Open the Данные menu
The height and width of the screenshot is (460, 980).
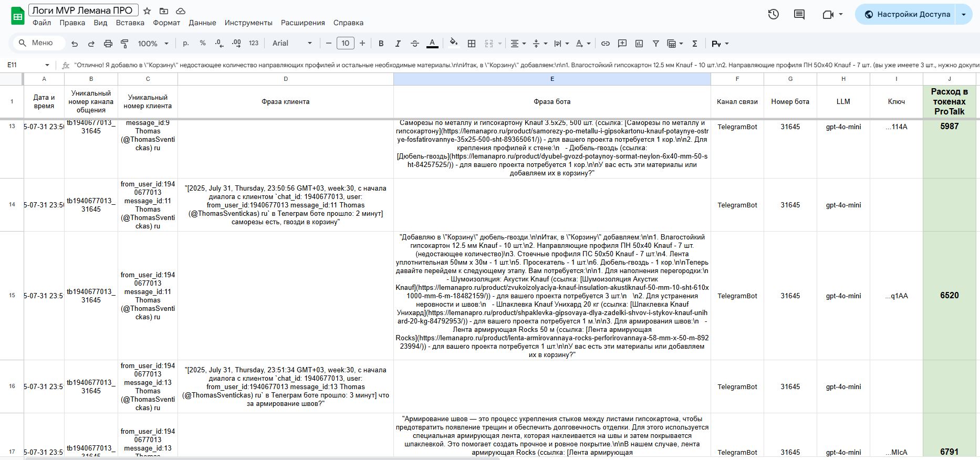pyautogui.click(x=202, y=23)
